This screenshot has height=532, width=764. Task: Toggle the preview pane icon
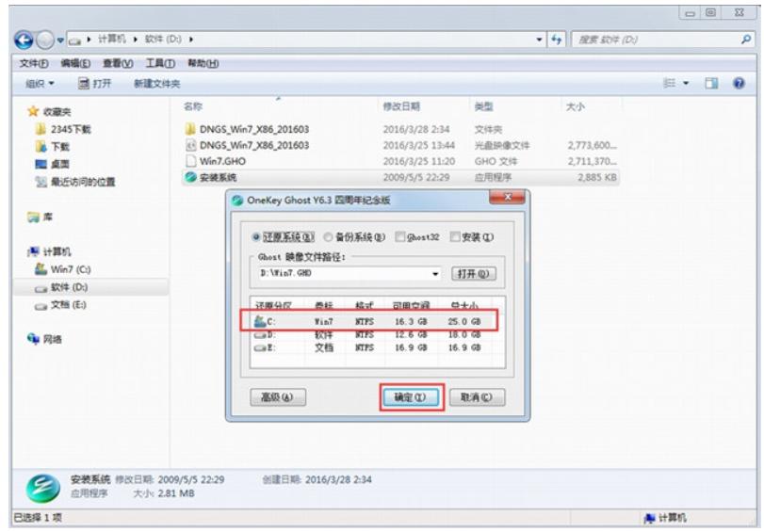(711, 83)
